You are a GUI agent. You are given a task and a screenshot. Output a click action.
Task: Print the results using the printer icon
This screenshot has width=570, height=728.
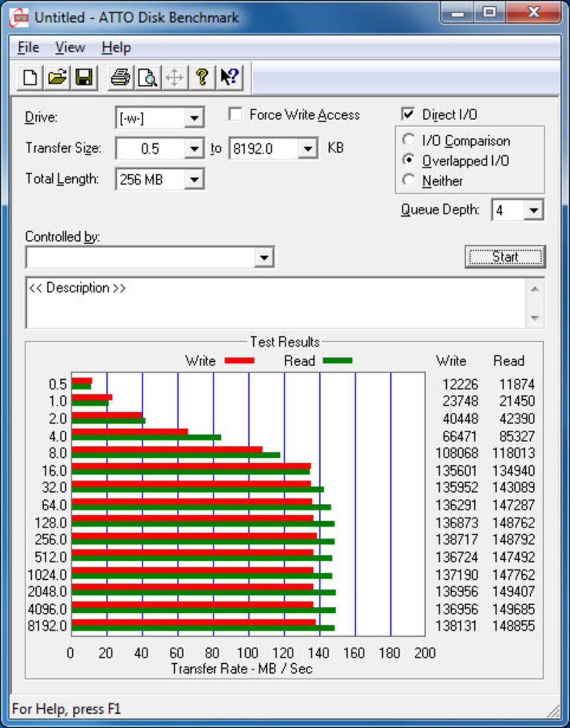tap(120, 77)
